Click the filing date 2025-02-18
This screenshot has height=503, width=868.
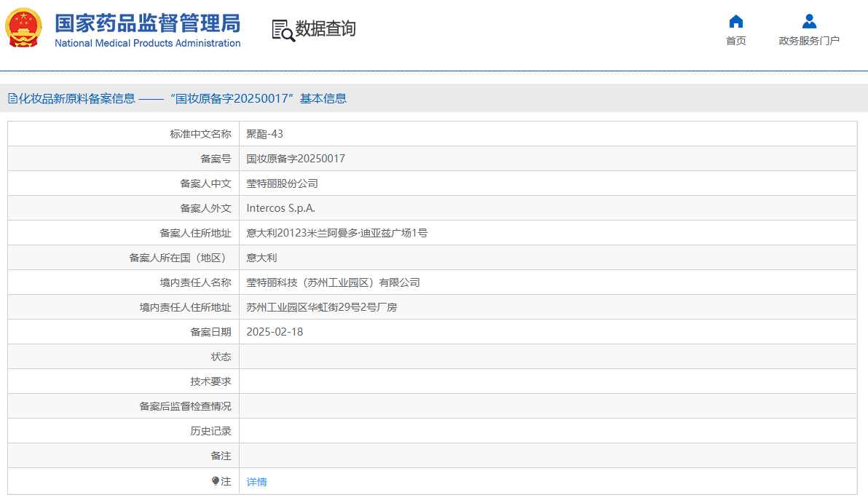[275, 332]
